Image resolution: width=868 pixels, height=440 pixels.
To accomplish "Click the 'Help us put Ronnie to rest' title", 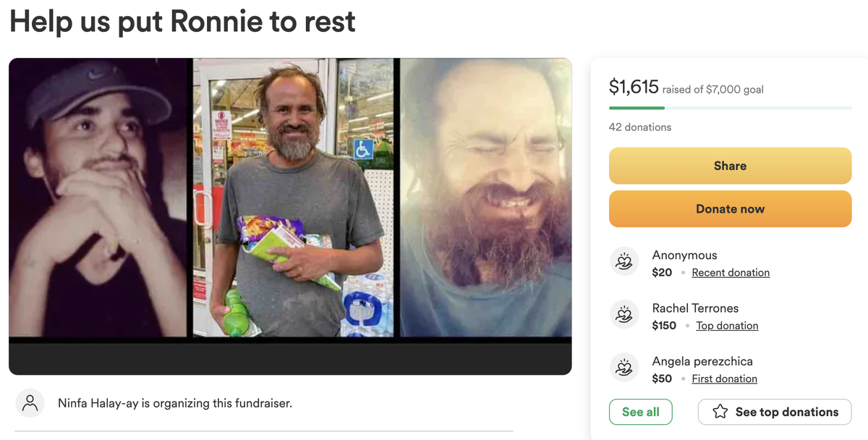I will click(x=182, y=22).
